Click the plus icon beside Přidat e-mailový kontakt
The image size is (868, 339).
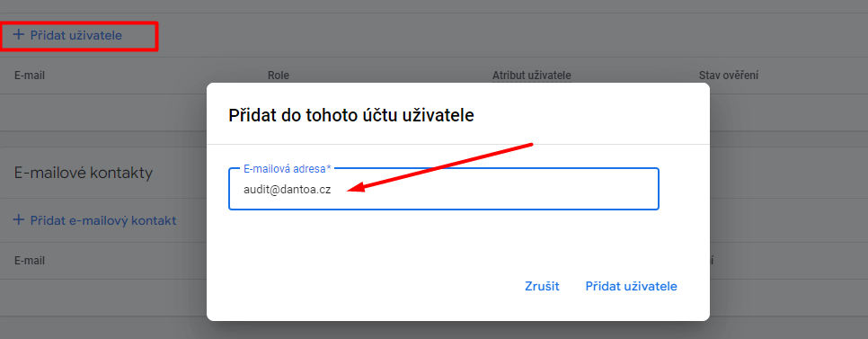click(x=19, y=220)
